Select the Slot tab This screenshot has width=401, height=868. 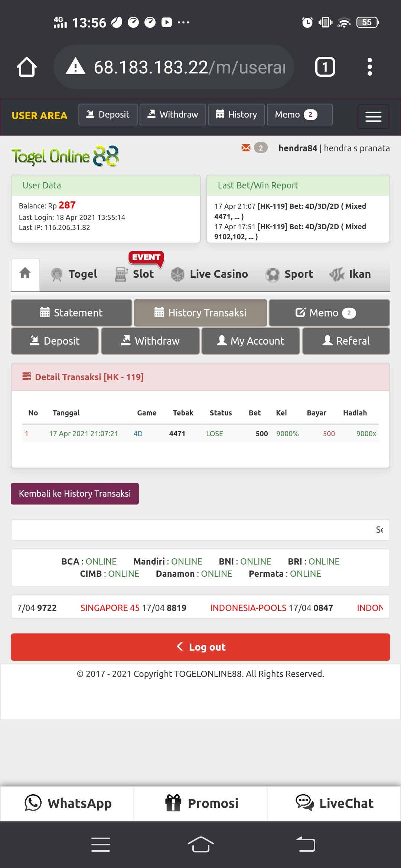coord(135,274)
